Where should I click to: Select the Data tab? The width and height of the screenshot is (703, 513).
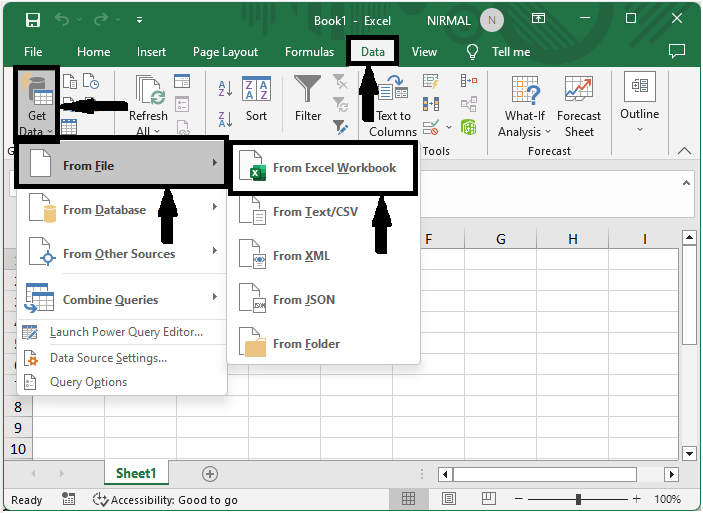(373, 52)
